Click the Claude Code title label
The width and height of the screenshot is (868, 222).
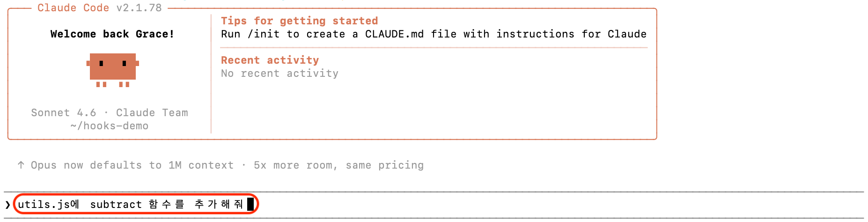pos(73,8)
